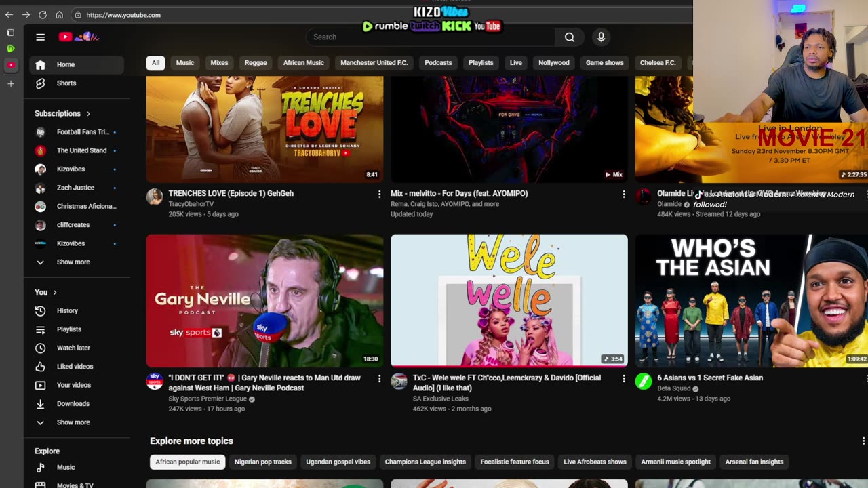868x488 pixels.
Task: Select Arsenal fan insights topic
Action: 754,462
